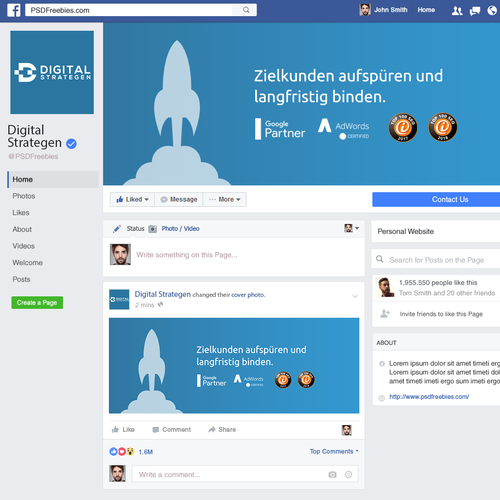Image resolution: width=500 pixels, height=500 pixels.
Task: Open the notifications globe icon
Action: pyautogui.click(x=492, y=11)
